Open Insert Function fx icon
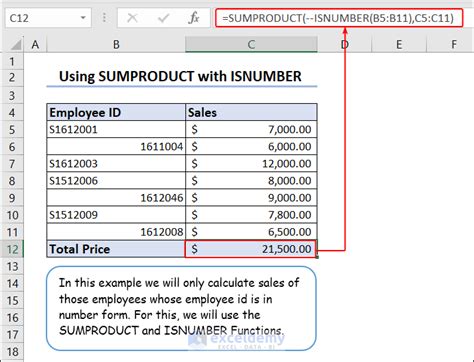Viewport: 474px width, 362px height. [194, 18]
